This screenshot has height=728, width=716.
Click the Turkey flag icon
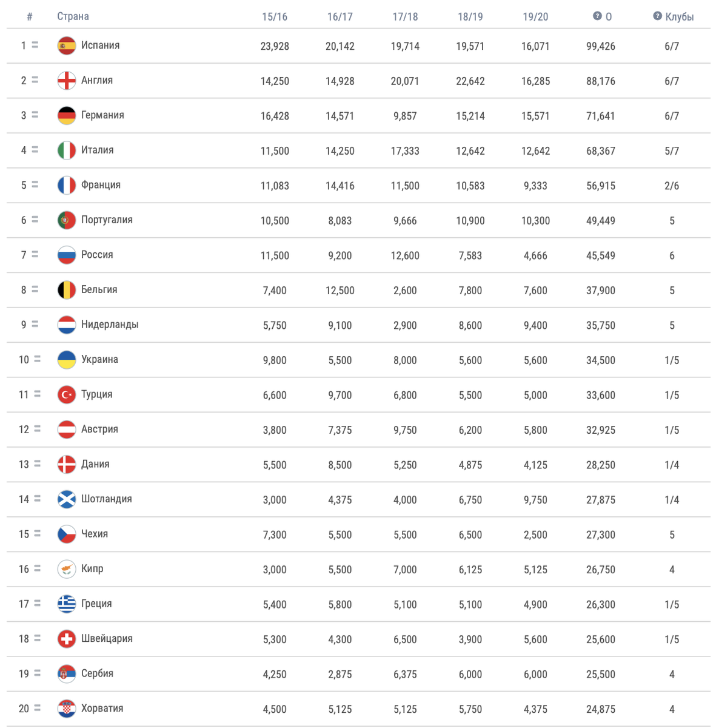[x=67, y=395]
